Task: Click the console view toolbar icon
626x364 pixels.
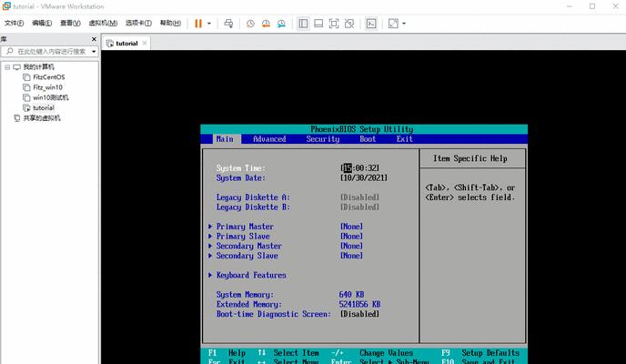Action: pos(371,24)
